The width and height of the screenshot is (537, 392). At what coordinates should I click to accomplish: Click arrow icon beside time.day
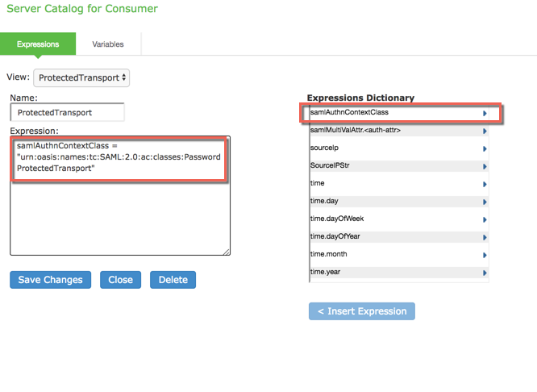(x=485, y=202)
